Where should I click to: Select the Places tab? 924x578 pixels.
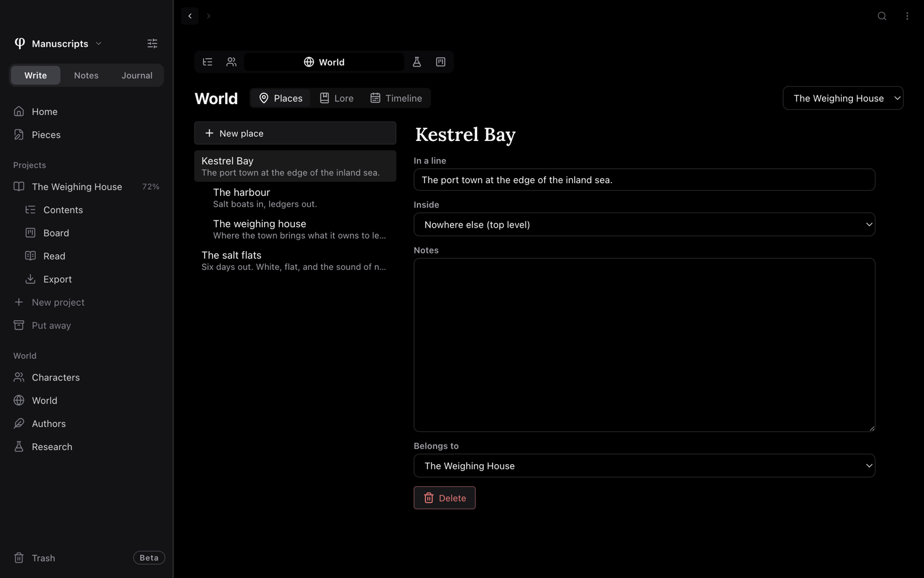point(281,98)
